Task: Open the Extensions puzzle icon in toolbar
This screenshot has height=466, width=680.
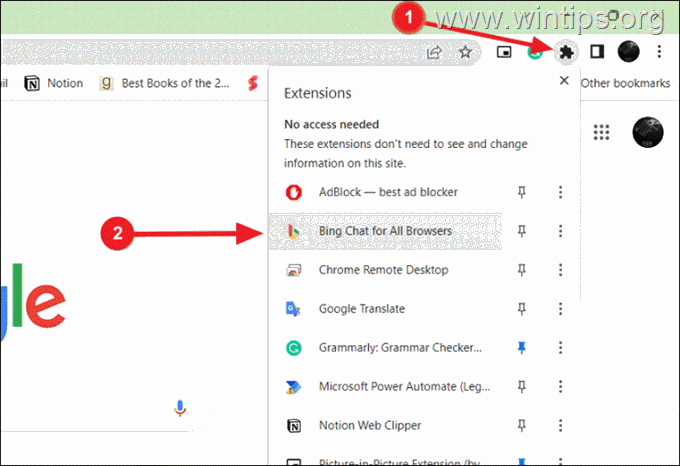Action: (x=566, y=52)
